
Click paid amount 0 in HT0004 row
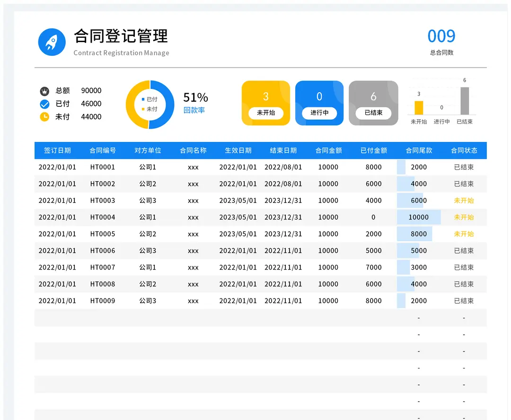(x=373, y=218)
